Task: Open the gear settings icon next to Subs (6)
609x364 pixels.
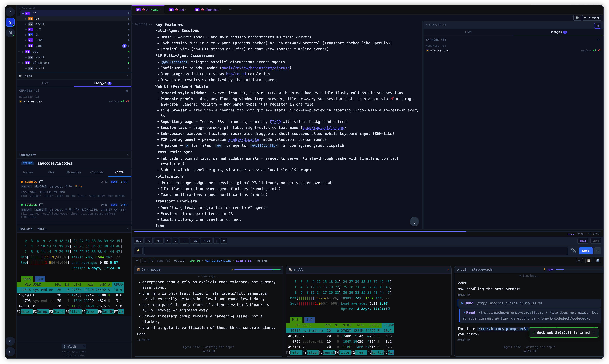Action: 152,260
